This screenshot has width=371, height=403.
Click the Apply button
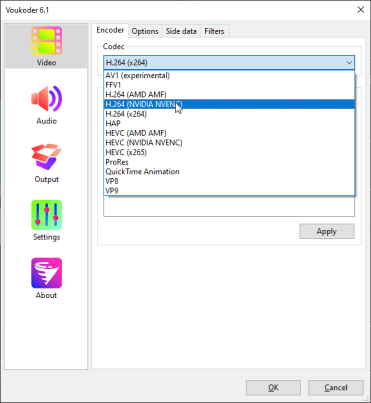[x=327, y=231]
